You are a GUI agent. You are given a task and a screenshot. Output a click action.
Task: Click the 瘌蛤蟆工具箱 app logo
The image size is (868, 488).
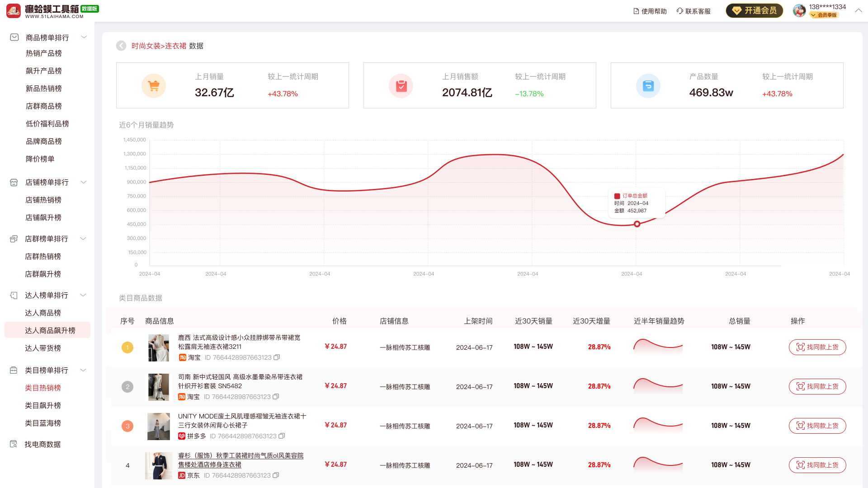point(14,10)
